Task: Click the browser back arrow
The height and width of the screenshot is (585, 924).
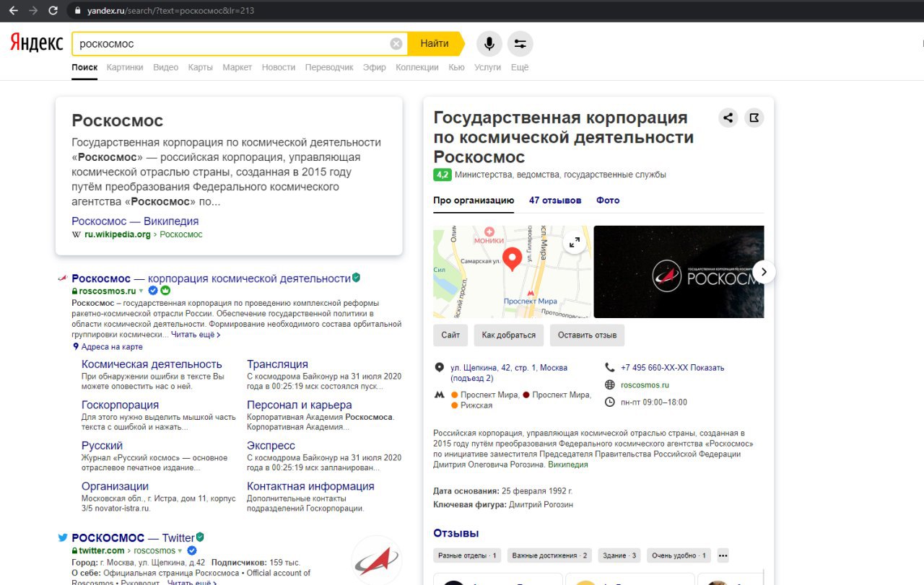Action: 13,11
